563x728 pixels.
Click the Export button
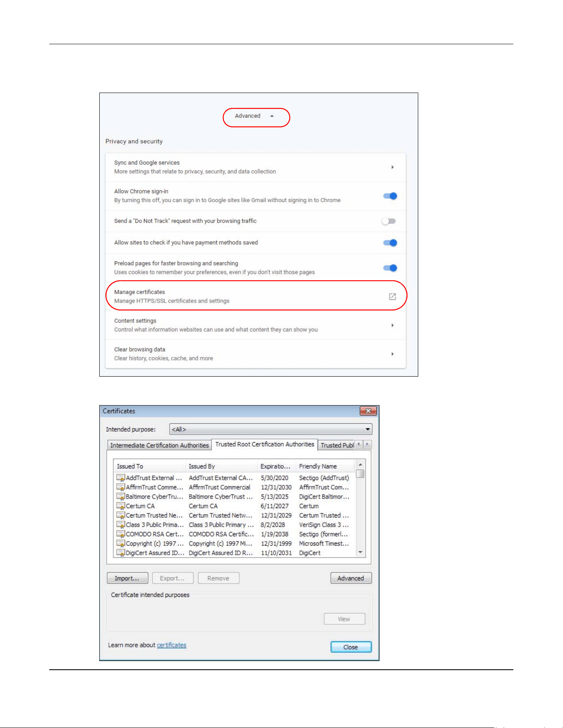[172, 578]
